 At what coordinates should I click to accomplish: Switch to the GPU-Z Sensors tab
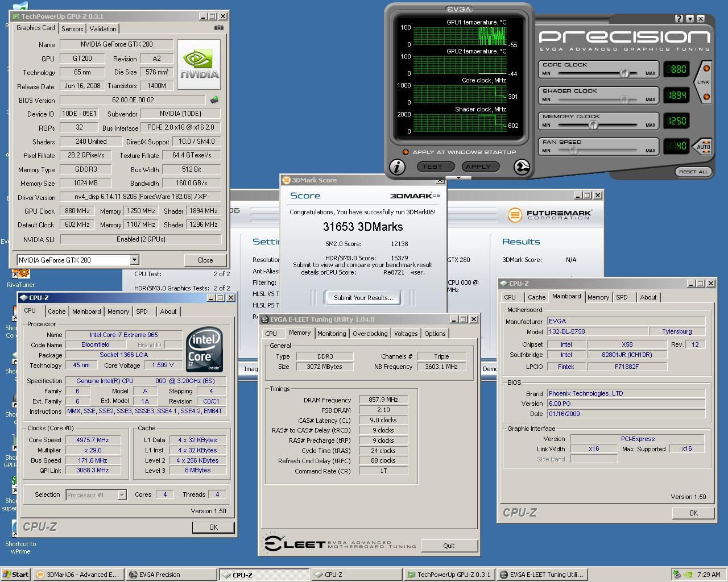72,28
